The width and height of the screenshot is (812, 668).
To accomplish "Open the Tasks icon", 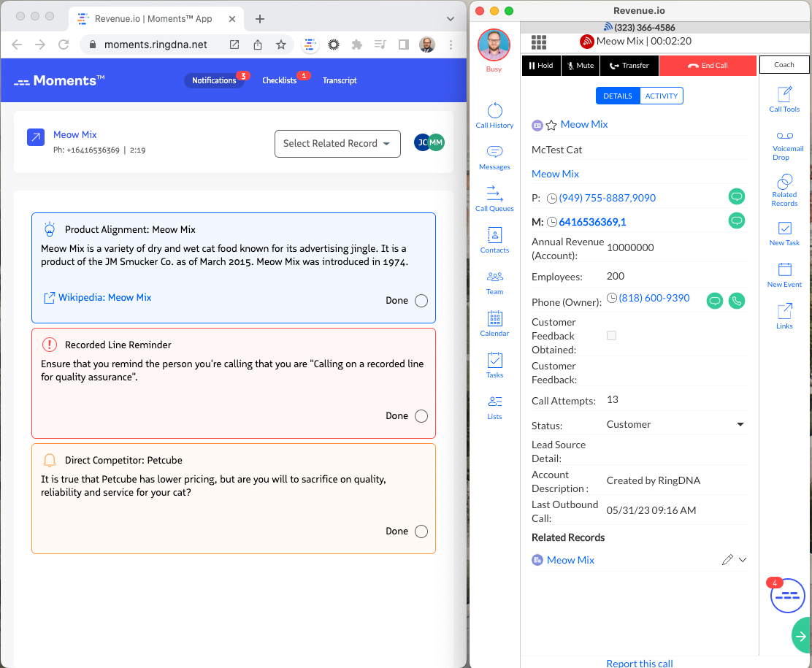I will (x=494, y=365).
